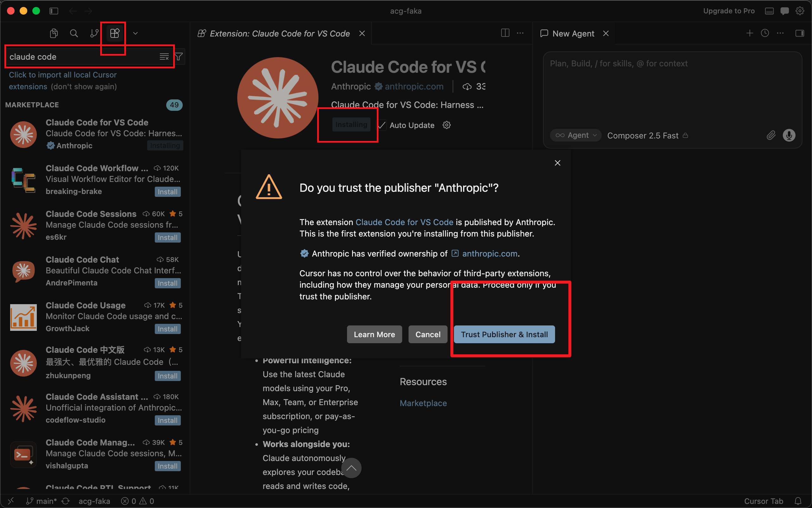Install Claude Code Workflow extension
The width and height of the screenshot is (812, 508).
167,192
